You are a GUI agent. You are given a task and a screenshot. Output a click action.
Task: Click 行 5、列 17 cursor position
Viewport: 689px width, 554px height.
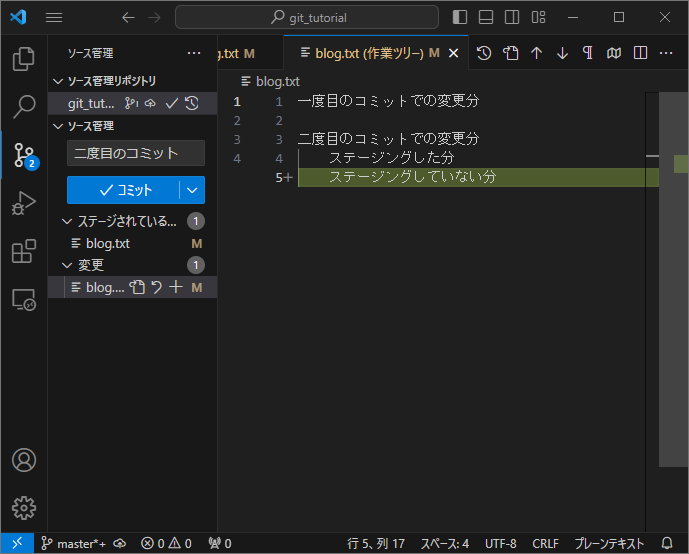click(376, 543)
